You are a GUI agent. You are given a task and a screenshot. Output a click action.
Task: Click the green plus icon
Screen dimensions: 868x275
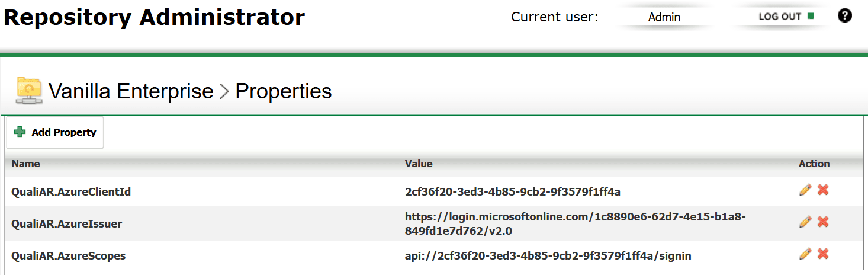pos(20,132)
